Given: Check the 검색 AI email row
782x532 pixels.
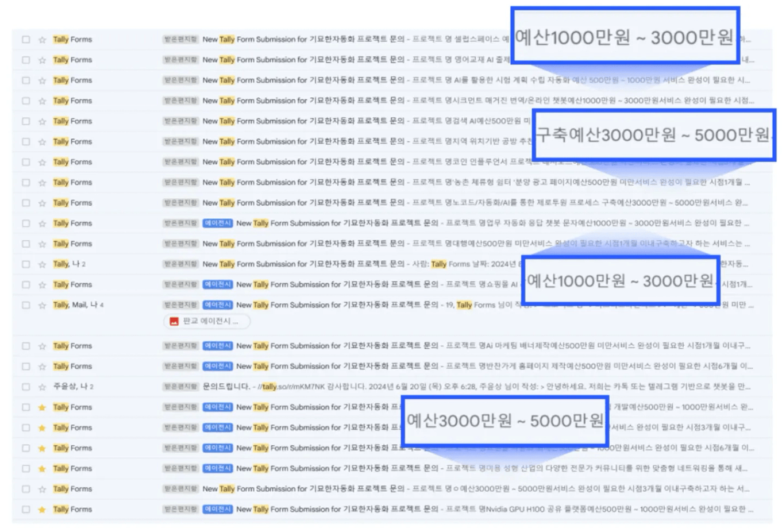Looking at the screenshot, I should (26, 121).
